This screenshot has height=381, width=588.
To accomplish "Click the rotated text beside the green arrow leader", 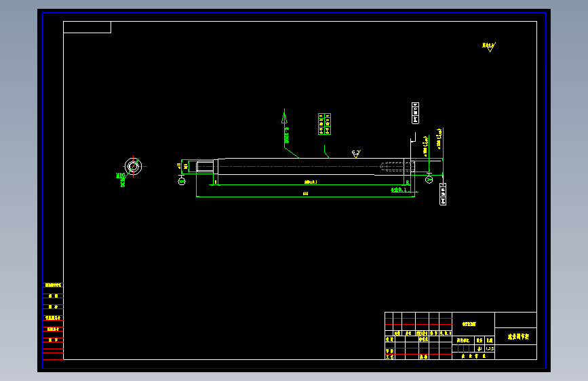I will point(286,136).
